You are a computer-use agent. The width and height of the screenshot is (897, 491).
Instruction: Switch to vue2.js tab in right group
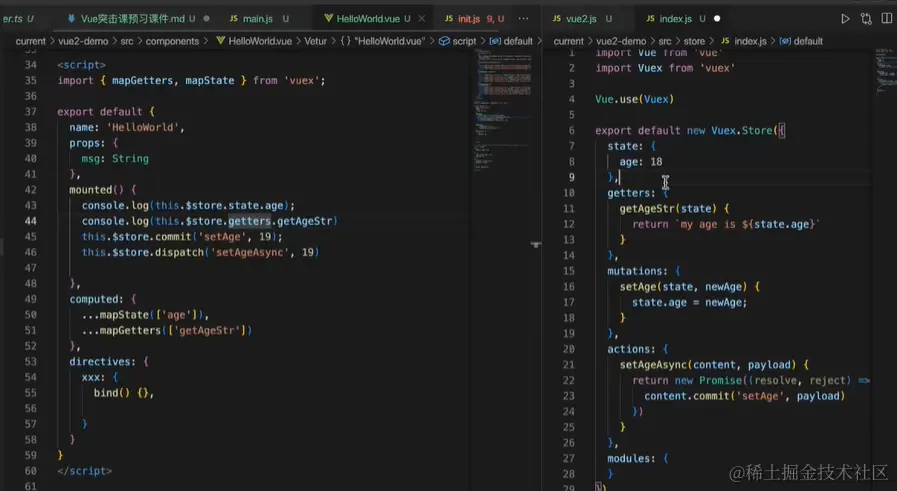pos(581,19)
